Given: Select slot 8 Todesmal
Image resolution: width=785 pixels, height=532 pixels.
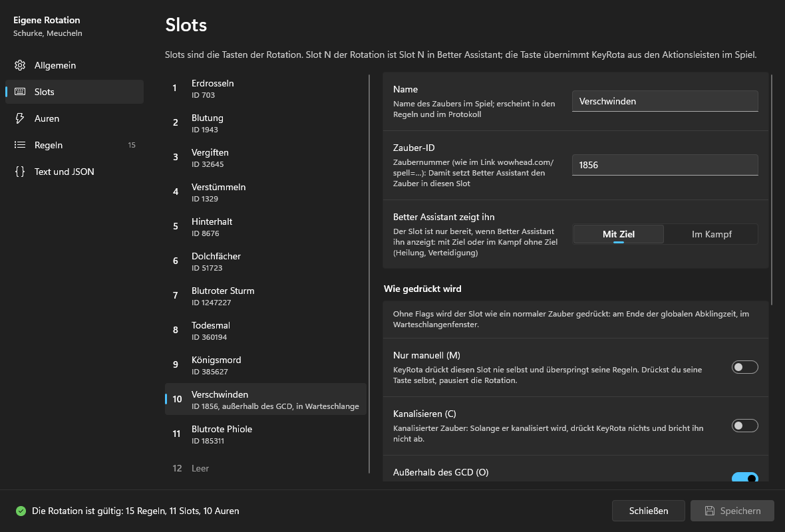Looking at the screenshot, I should coord(265,331).
